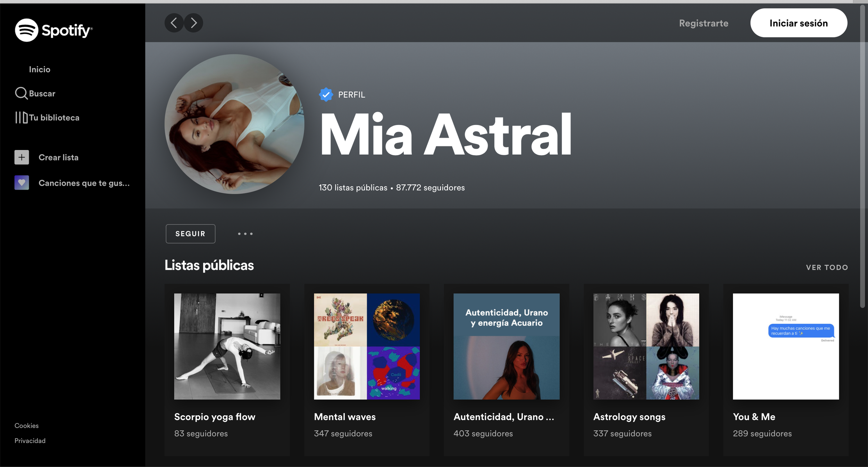The height and width of the screenshot is (467, 868).
Task: Click the Spotify logo icon
Action: [26, 30]
